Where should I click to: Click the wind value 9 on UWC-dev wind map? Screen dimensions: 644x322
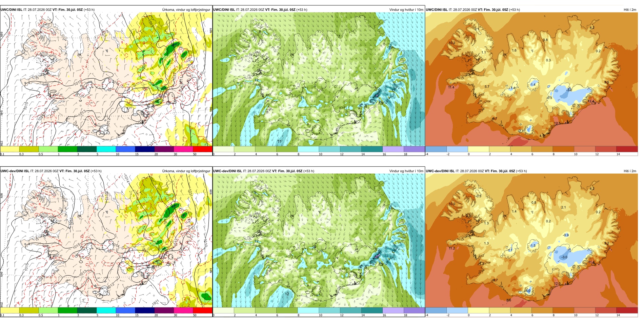tap(255, 193)
